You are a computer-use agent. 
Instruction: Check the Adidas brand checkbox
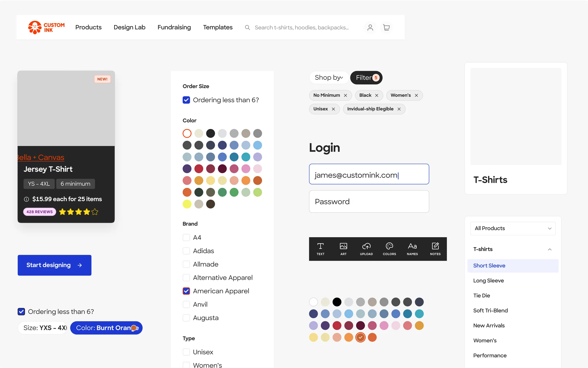coord(186,251)
